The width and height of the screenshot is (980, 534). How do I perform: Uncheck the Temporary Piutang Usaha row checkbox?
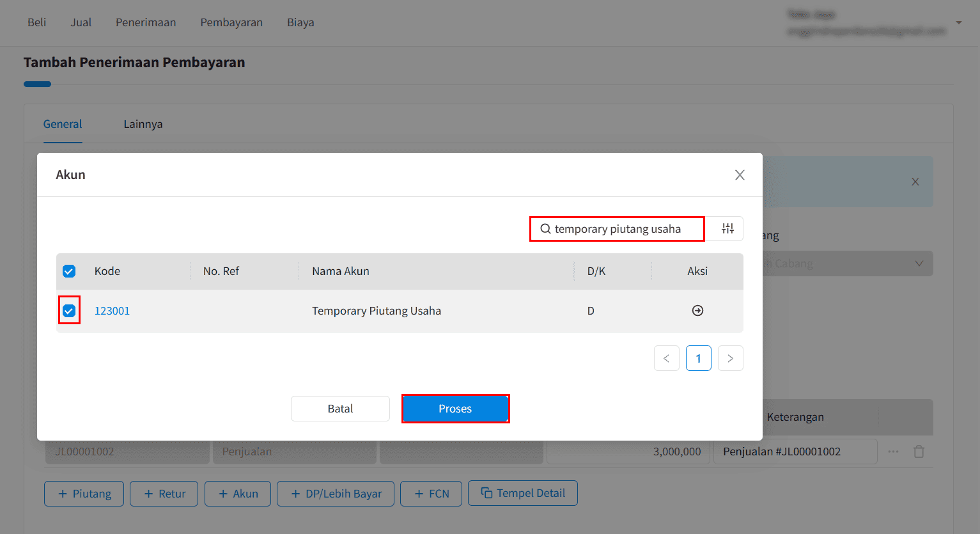pyautogui.click(x=69, y=311)
